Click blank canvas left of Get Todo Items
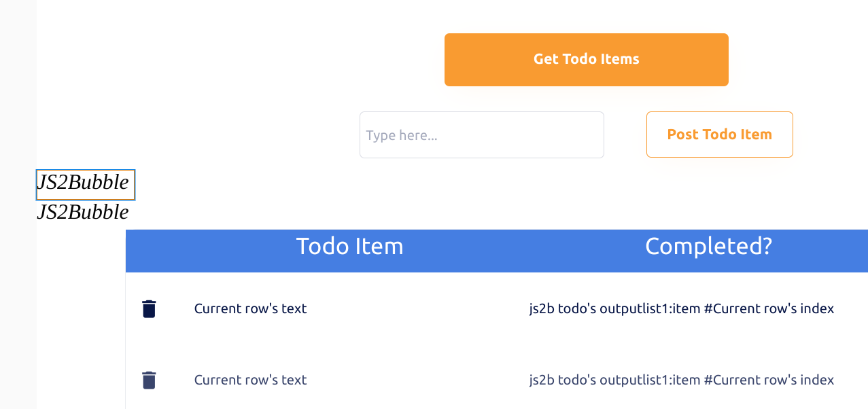 (x=238, y=60)
